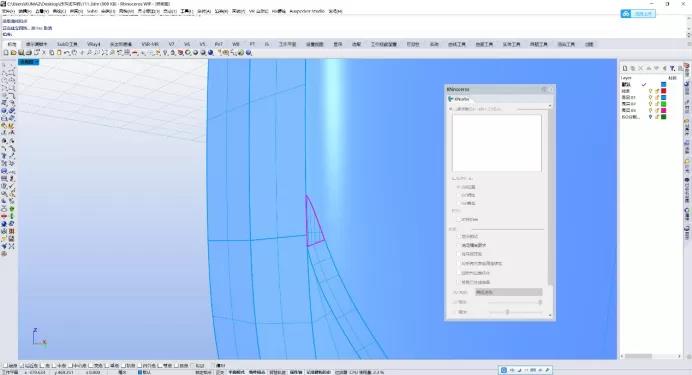
Task: Switch to the VSR-MR toolbar tab
Action: (150, 44)
